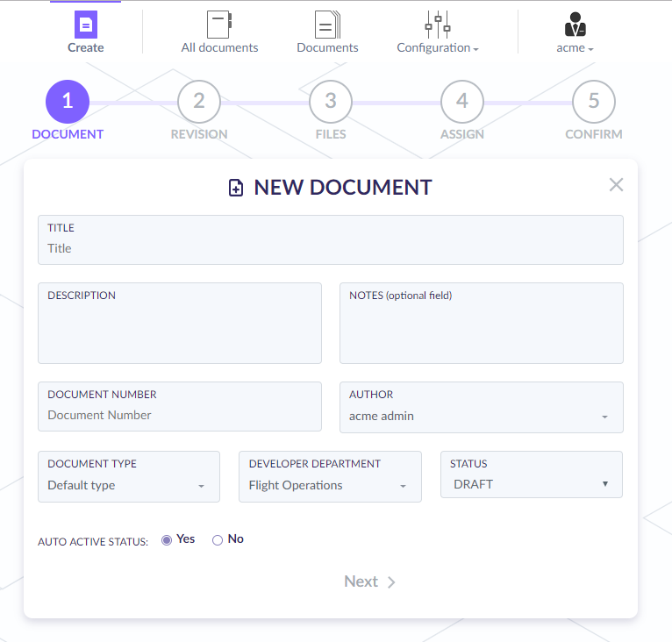Click the step 2 Revision circle
This screenshot has height=642, width=672.
(x=199, y=102)
